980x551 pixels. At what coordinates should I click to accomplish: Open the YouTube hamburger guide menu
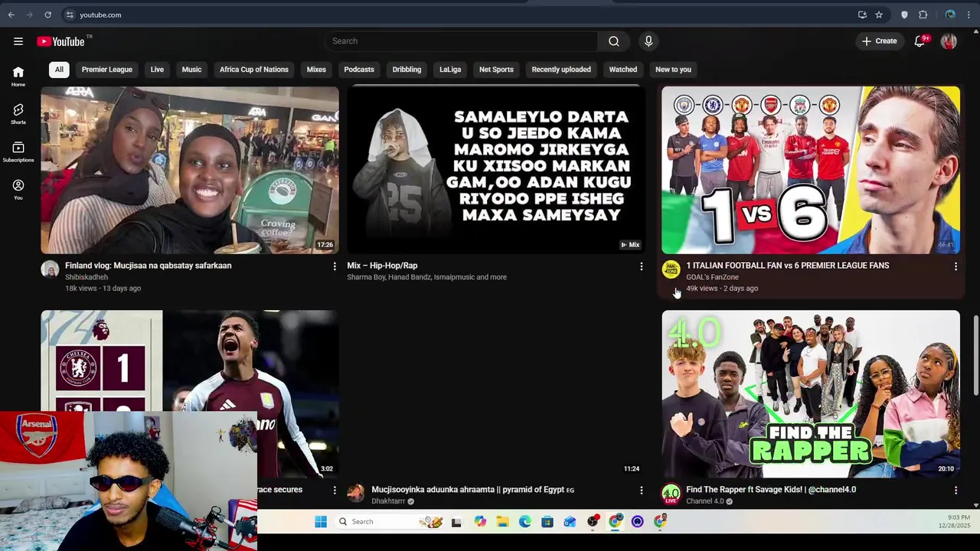tap(18, 41)
